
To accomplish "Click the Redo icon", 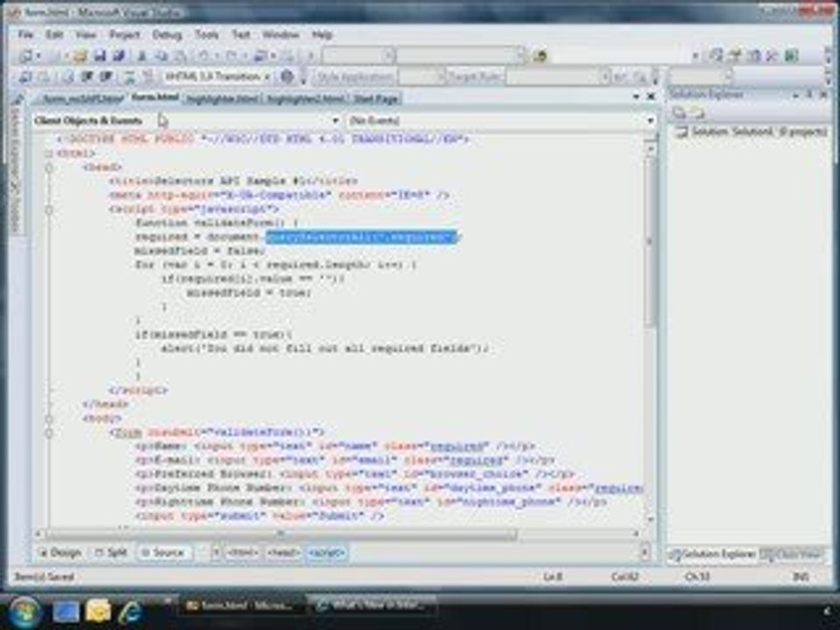I will click(x=231, y=55).
